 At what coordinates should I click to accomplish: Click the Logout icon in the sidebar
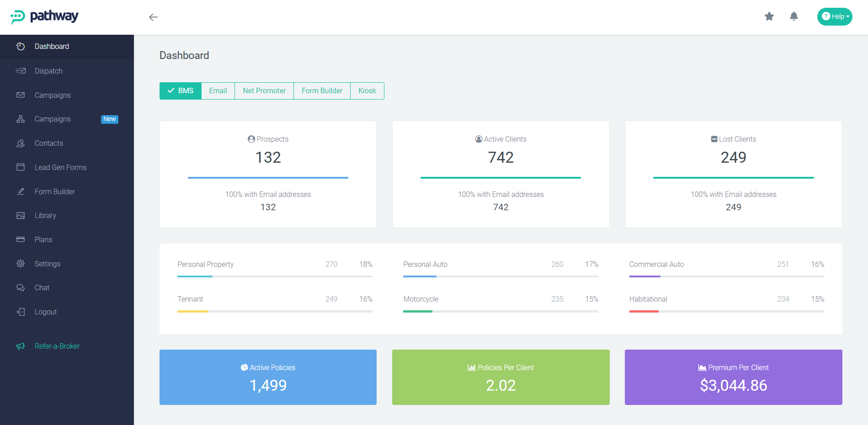pyautogui.click(x=21, y=312)
